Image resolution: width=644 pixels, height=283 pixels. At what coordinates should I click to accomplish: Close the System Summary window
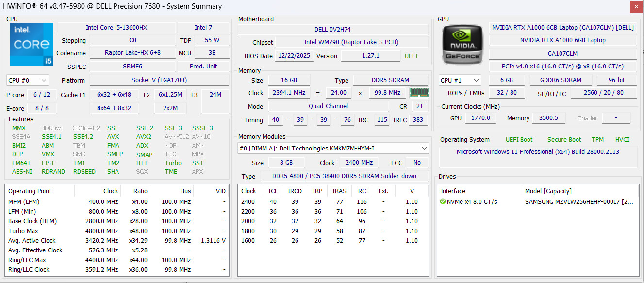pos(637,7)
